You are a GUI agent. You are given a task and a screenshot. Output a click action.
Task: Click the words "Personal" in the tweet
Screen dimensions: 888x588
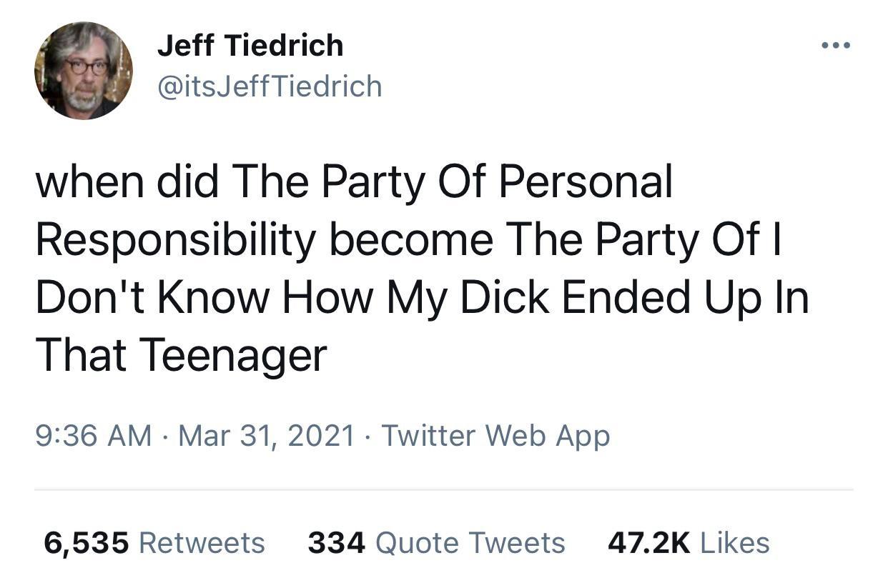pos(586,183)
